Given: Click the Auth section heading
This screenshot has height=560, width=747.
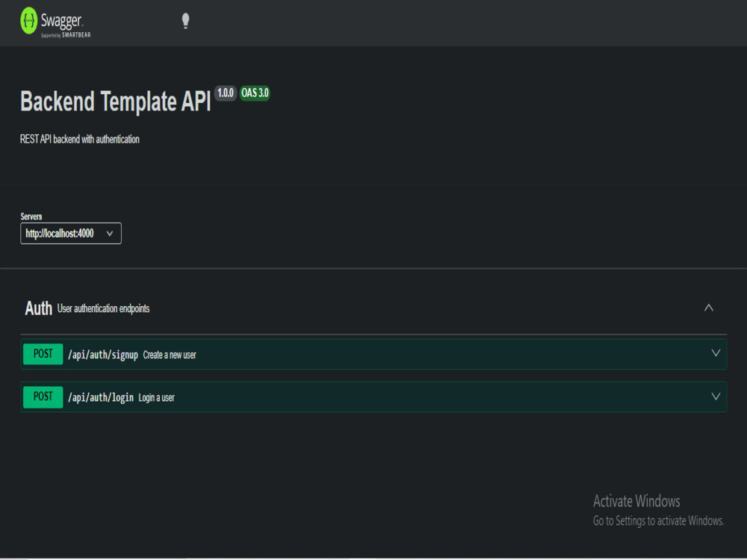Looking at the screenshot, I should coord(39,308).
